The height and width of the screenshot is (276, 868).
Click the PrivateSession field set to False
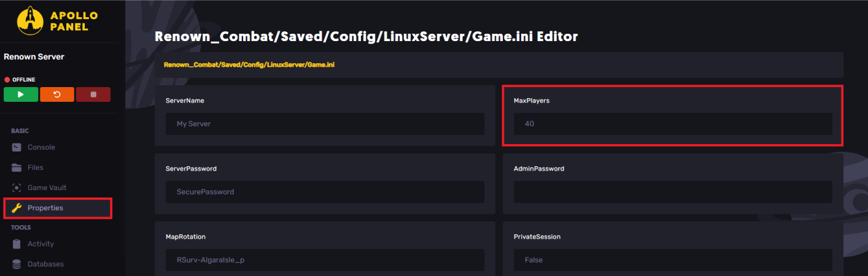[x=672, y=260]
